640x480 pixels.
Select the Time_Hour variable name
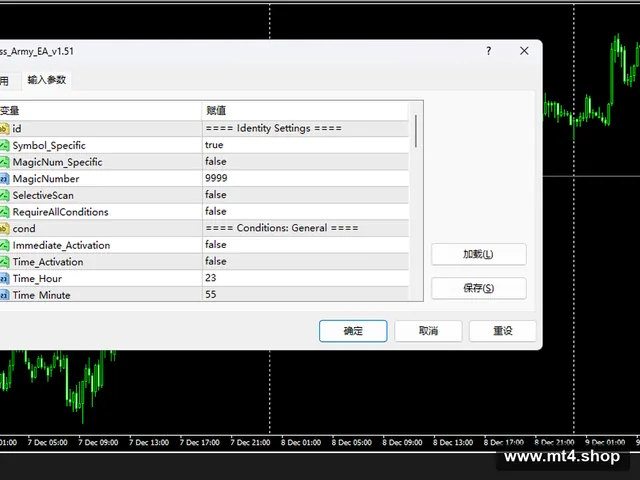37,279
